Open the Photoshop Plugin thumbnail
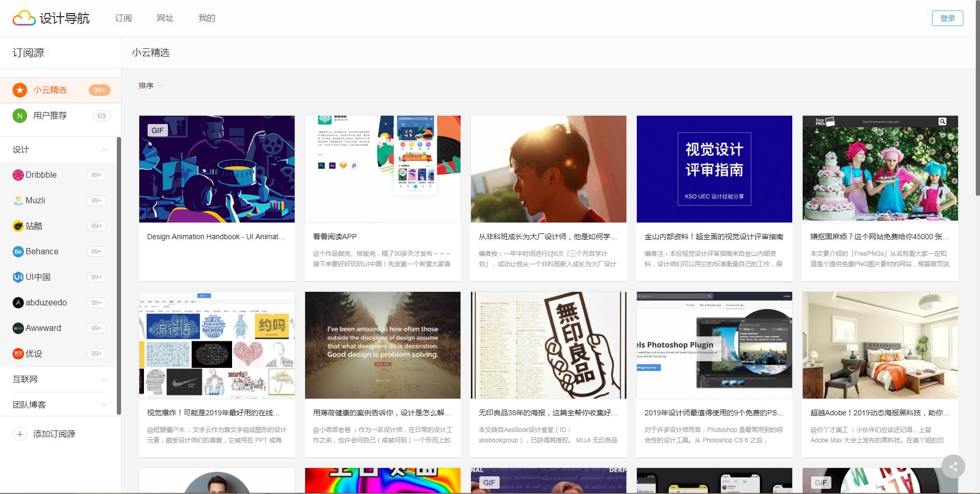980x494 pixels. click(x=715, y=345)
